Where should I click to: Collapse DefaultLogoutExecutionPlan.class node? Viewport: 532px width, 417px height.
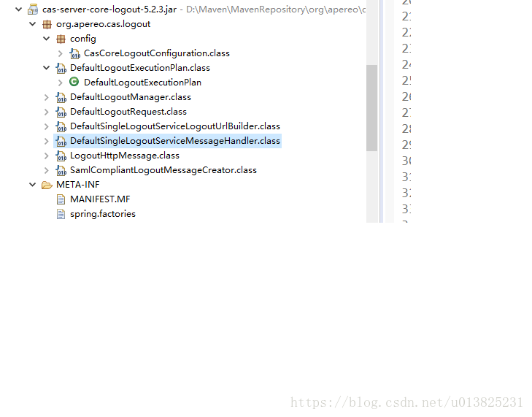(x=47, y=68)
